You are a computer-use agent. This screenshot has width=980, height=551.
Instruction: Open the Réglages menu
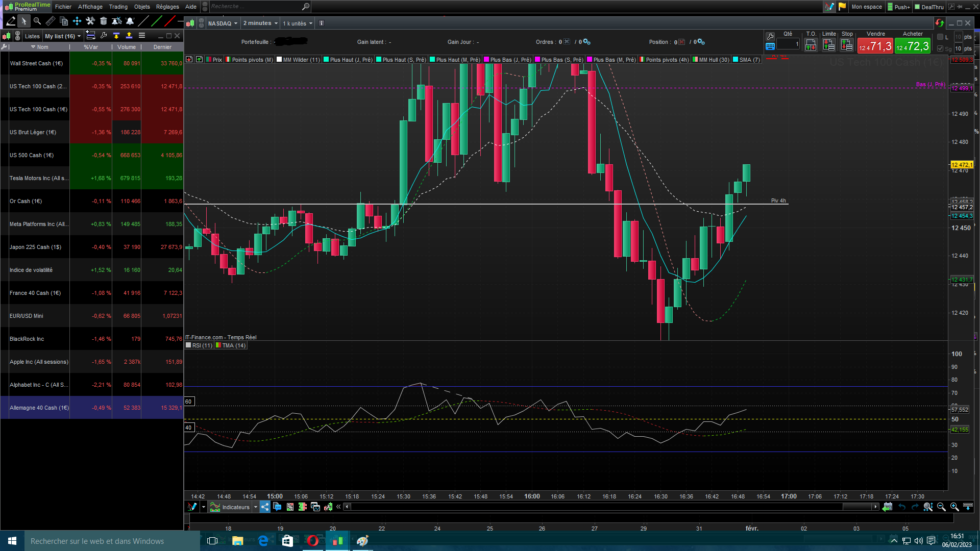tap(167, 7)
